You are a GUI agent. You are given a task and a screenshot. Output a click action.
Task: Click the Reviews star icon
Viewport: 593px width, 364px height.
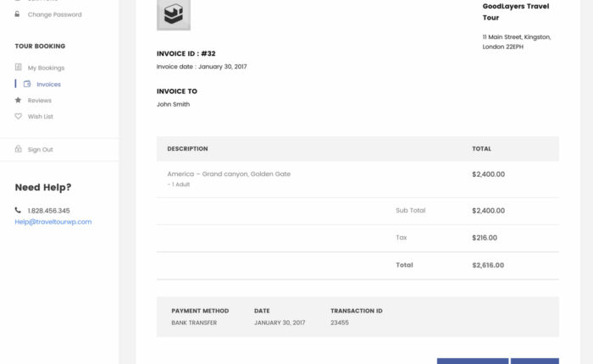pyautogui.click(x=19, y=101)
